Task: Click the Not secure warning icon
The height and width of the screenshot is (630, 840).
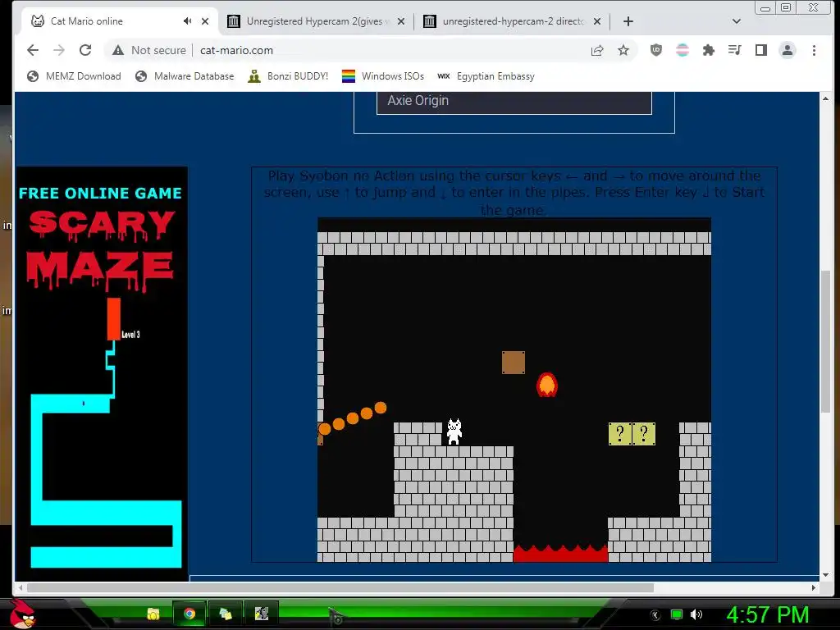Action: click(x=118, y=50)
